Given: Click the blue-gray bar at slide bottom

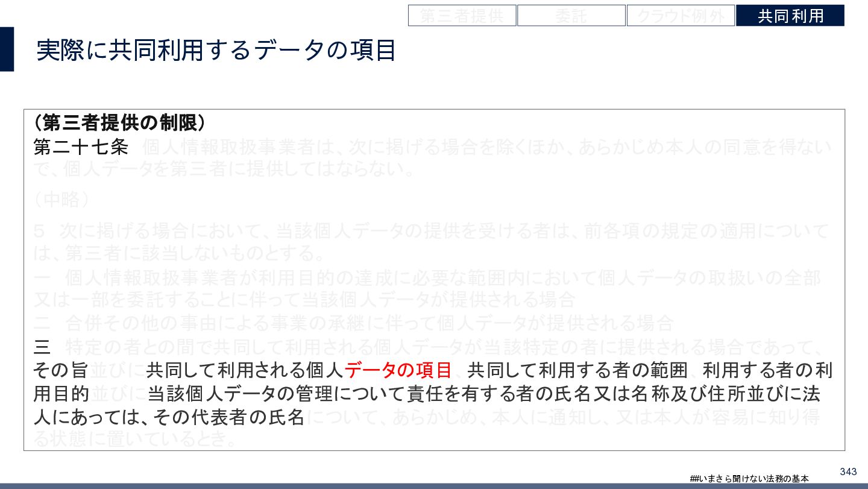Looking at the screenshot, I should [x=434, y=486].
